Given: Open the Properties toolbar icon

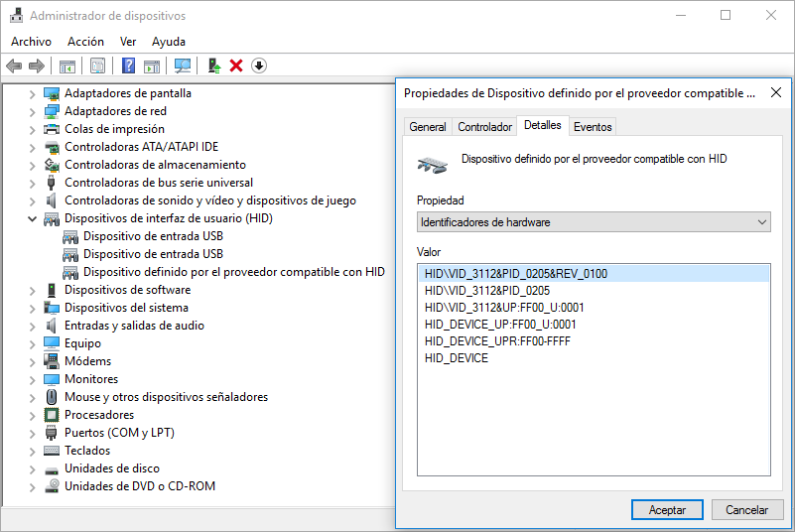Looking at the screenshot, I should [x=97, y=66].
